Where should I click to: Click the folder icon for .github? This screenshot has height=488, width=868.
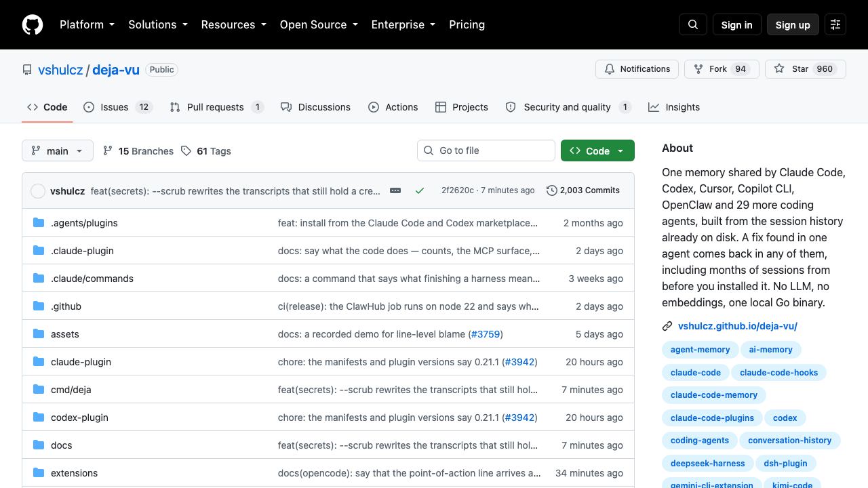pyautogui.click(x=39, y=306)
